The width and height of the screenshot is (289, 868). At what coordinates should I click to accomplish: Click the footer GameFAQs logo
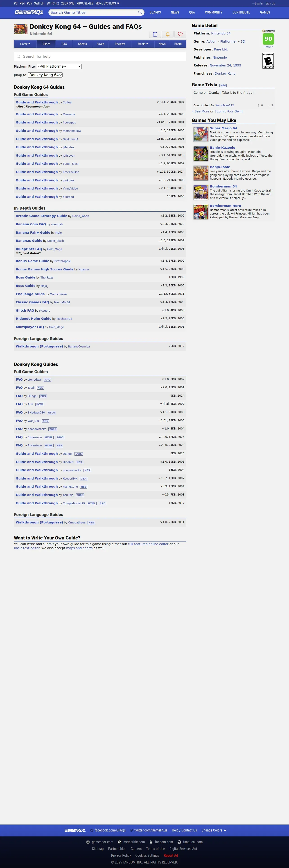pos(75,830)
